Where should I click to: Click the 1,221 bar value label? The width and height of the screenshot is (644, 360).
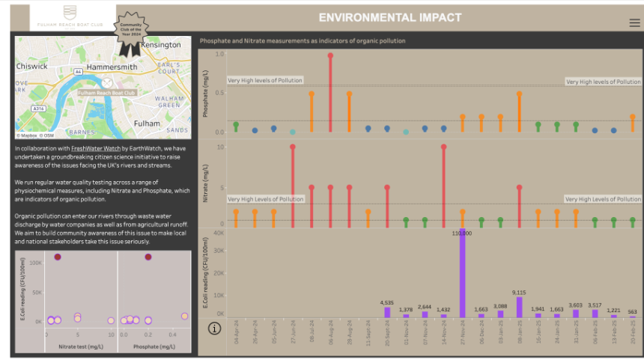(x=613, y=311)
